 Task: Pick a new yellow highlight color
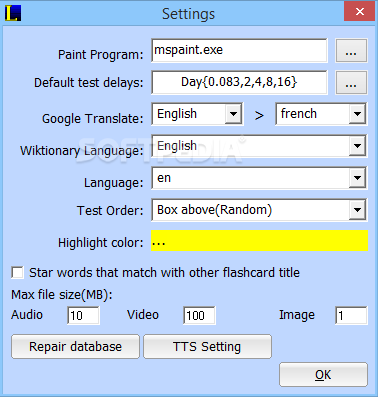pos(259,241)
